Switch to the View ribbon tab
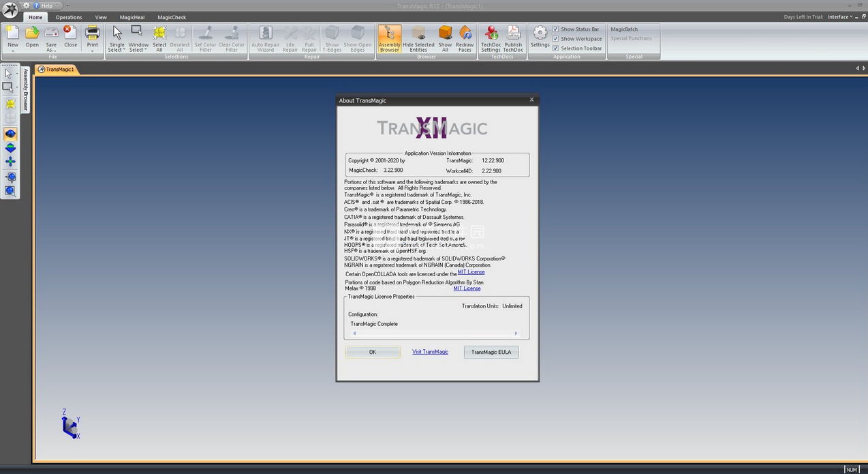The width and height of the screenshot is (868, 474). pos(101,17)
